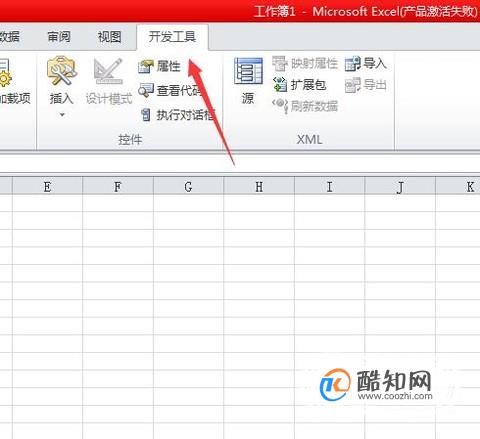Click the XML Import (导入) button

[366, 63]
